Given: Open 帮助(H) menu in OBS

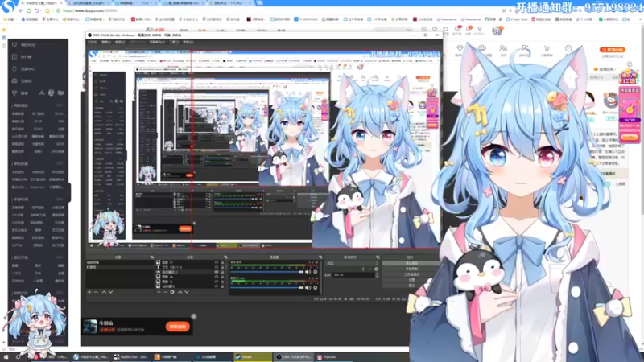Looking at the screenshot, I should pyautogui.click(x=188, y=43).
